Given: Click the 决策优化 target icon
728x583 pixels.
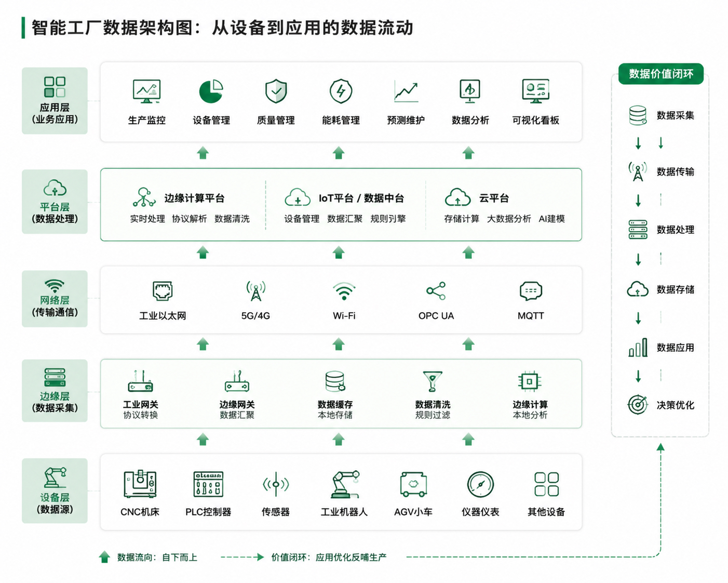Looking at the screenshot, I should 638,405.
